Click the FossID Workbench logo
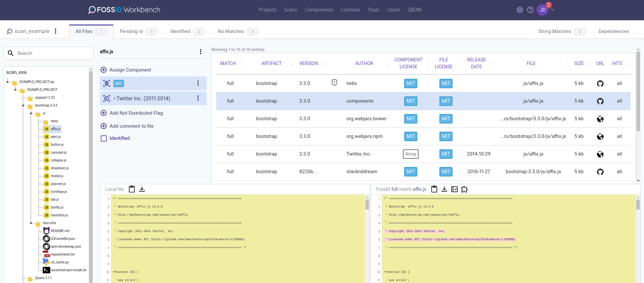Screen dimensions: 644x283 tap(124, 10)
